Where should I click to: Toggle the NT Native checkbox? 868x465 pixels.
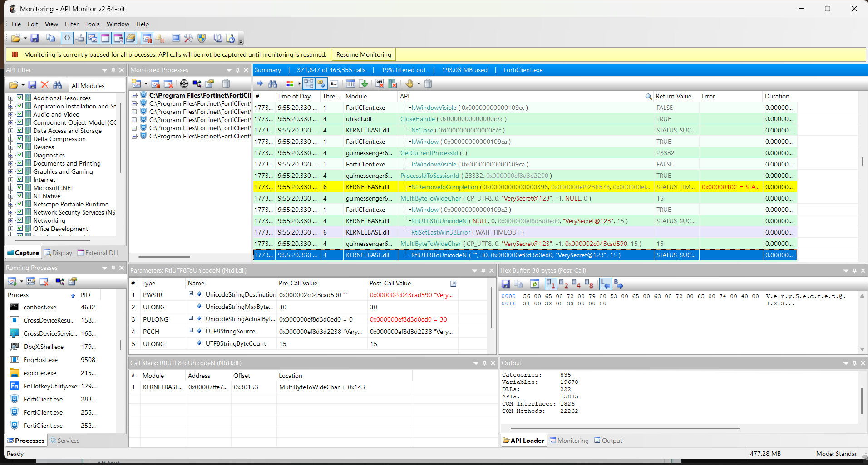[x=20, y=196]
